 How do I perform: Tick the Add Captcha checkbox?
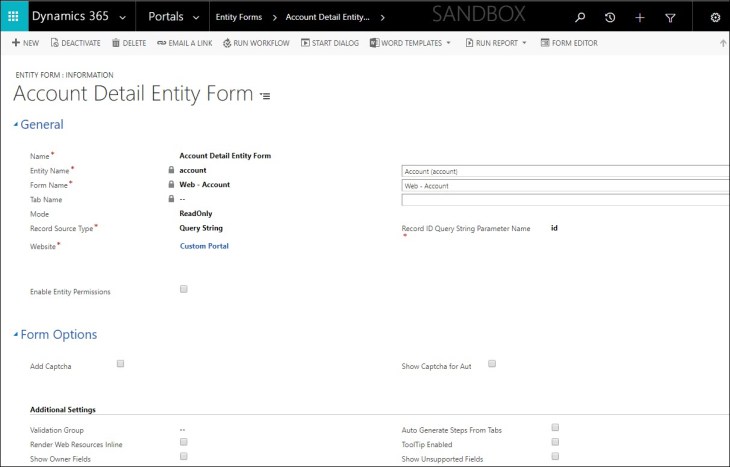click(120, 364)
